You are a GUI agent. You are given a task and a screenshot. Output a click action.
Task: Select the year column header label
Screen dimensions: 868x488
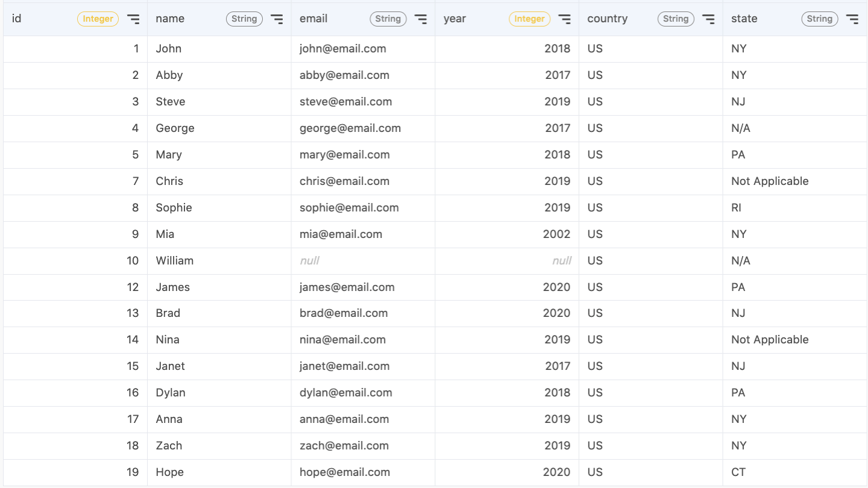click(455, 19)
